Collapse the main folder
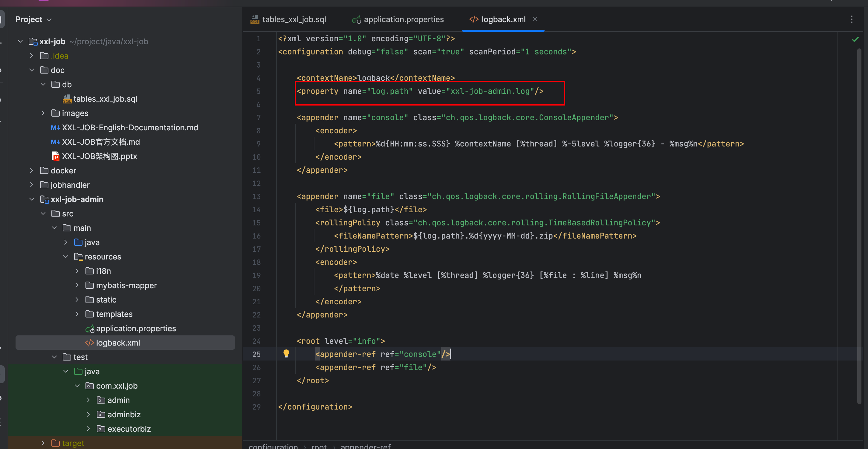Viewport: 868px width, 449px height. (54, 228)
